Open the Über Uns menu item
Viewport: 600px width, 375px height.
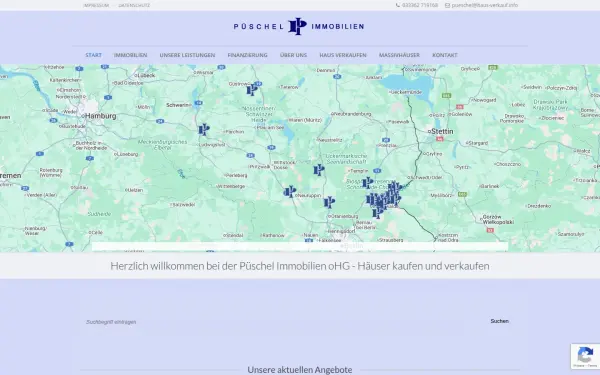(293, 55)
